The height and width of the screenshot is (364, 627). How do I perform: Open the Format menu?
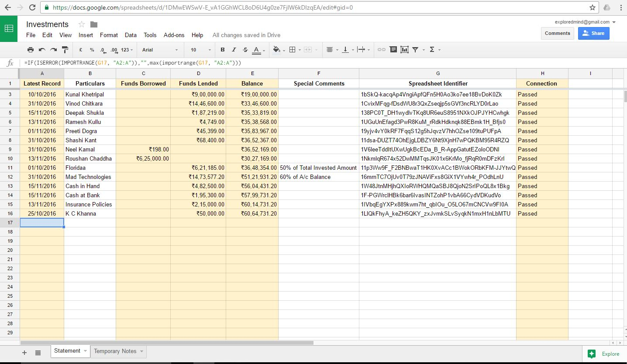[x=109, y=35]
